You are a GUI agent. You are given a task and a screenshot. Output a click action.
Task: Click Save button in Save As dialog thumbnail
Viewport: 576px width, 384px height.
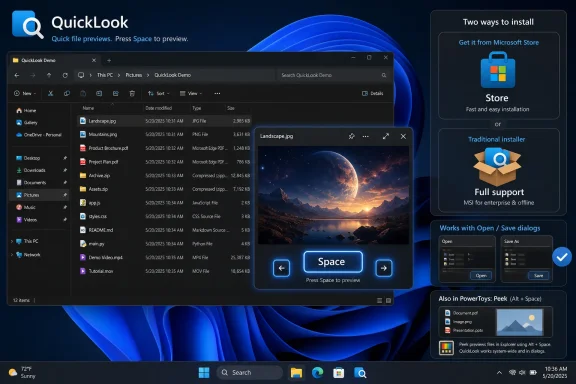539,276
